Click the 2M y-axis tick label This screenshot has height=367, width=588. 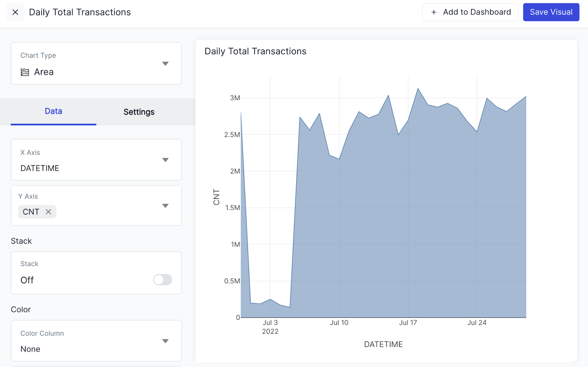pos(235,171)
